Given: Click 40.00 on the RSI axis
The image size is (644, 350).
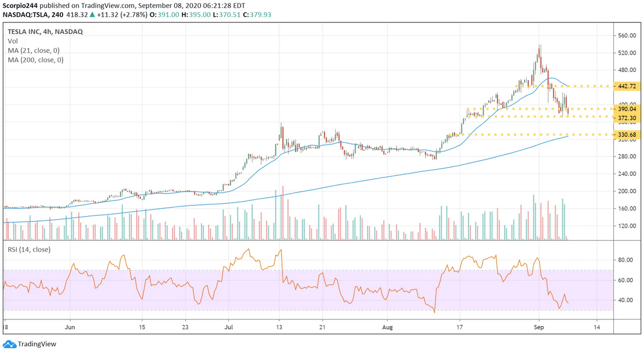Looking at the screenshot, I should click(626, 300).
